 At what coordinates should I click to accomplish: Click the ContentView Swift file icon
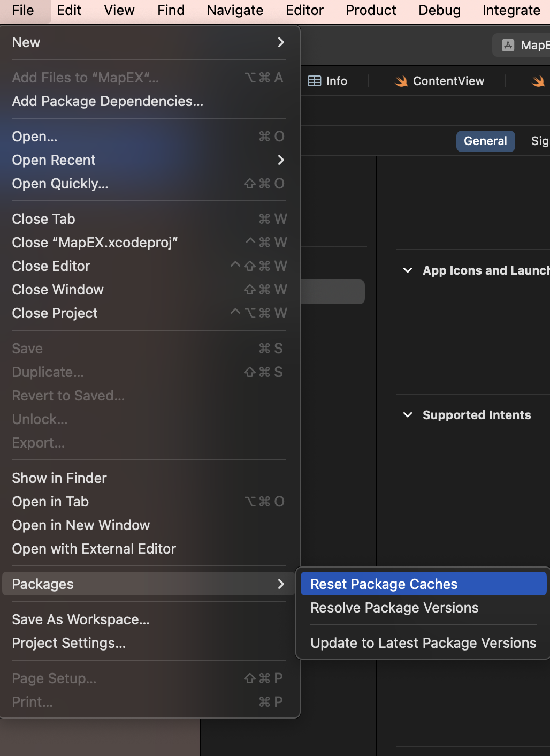[401, 81]
